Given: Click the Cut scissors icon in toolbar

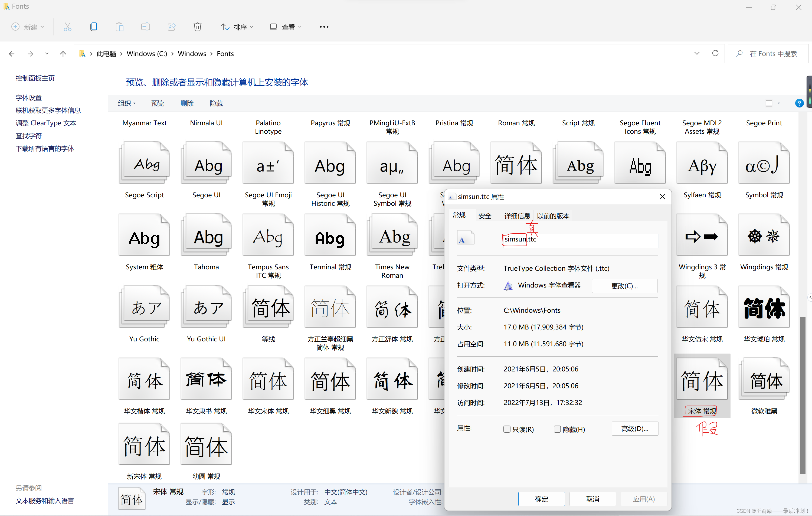Looking at the screenshot, I should click(67, 27).
